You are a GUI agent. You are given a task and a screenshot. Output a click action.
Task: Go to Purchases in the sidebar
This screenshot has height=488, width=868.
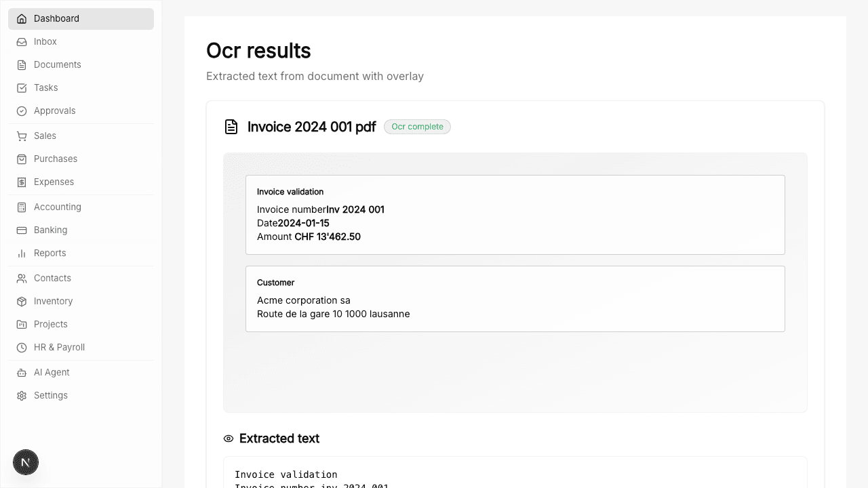56,159
